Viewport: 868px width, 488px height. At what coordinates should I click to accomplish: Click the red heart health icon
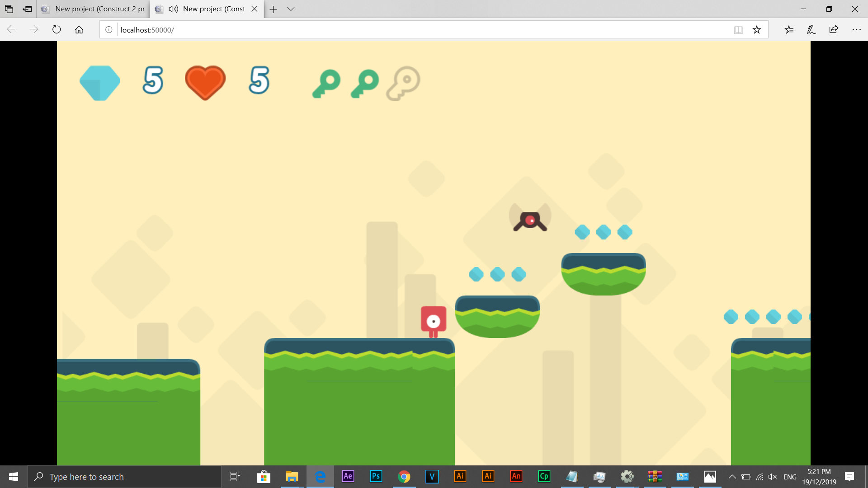205,83
